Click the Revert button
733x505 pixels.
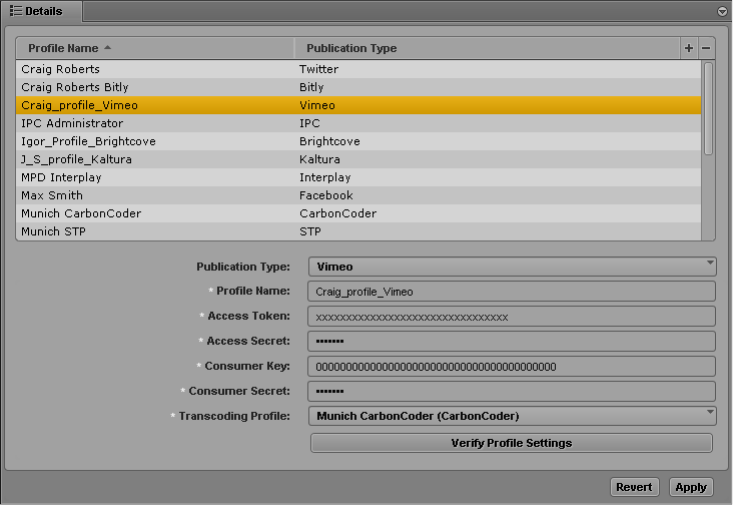[x=634, y=487]
